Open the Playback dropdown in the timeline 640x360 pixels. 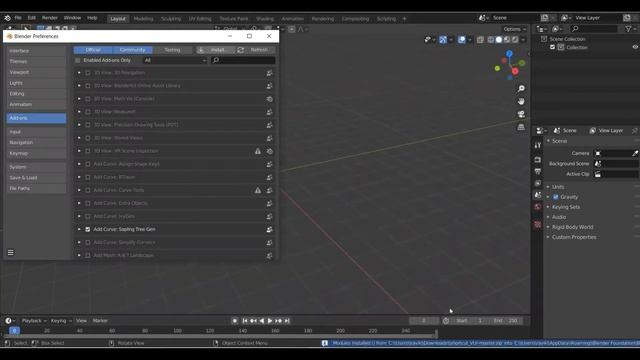(x=33, y=321)
